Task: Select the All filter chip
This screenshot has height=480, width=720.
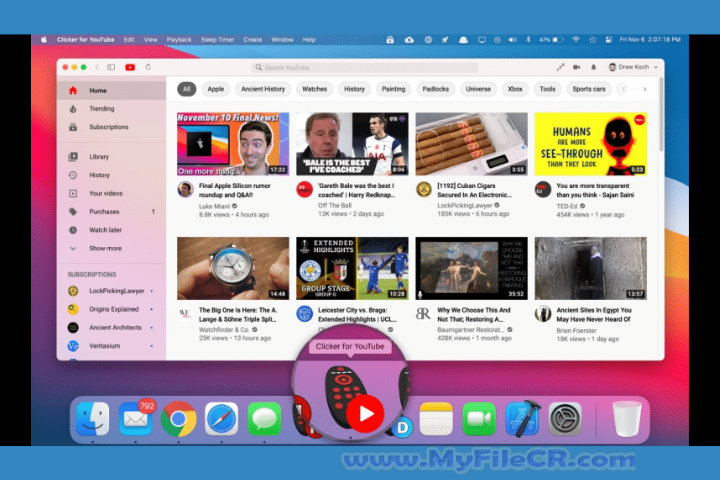Action: [186, 89]
